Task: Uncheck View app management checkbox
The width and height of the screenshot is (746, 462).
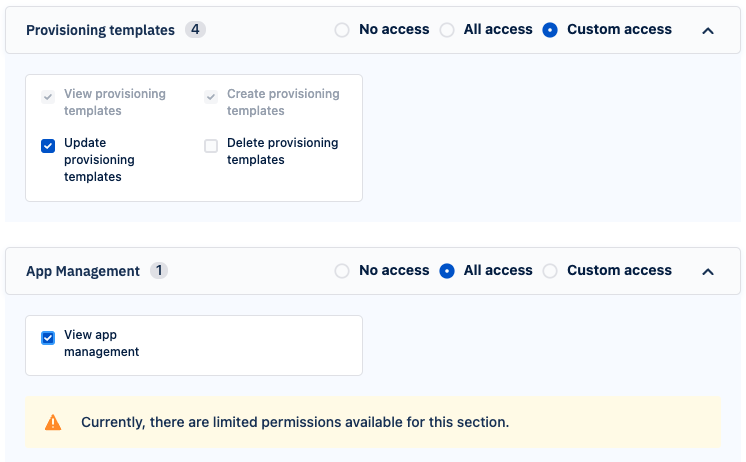Action: (x=48, y=338)
